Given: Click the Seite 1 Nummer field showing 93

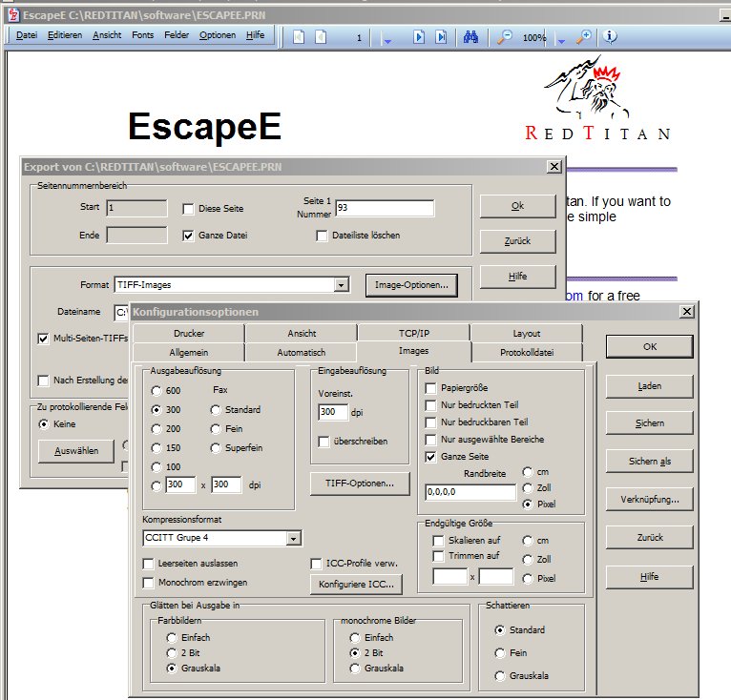Looking at the screenshot, I should [x=385, y=208].
